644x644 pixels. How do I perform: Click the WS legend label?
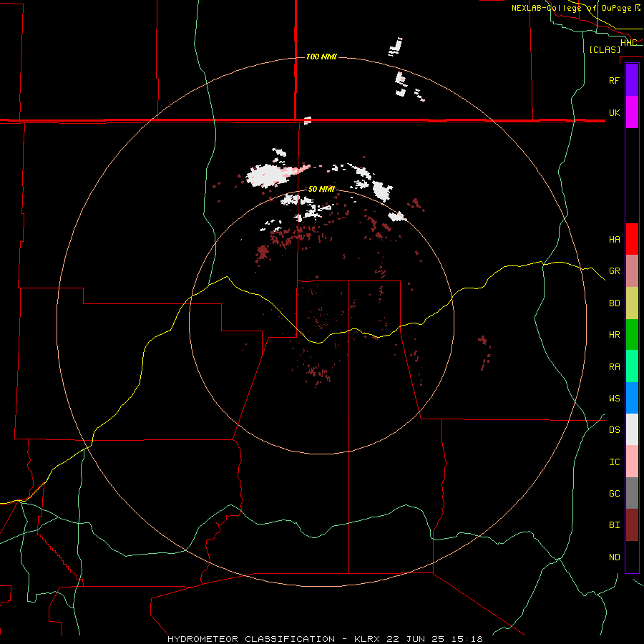[615, 399]
